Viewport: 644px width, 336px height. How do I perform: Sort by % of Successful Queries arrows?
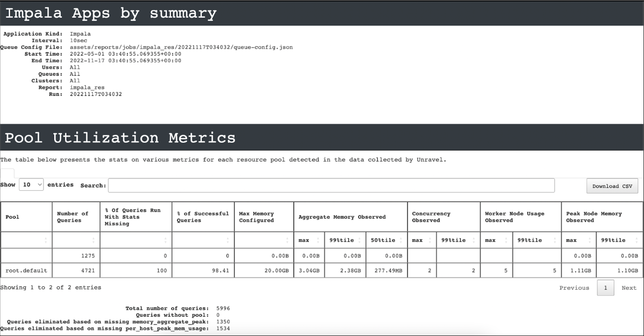227,240
